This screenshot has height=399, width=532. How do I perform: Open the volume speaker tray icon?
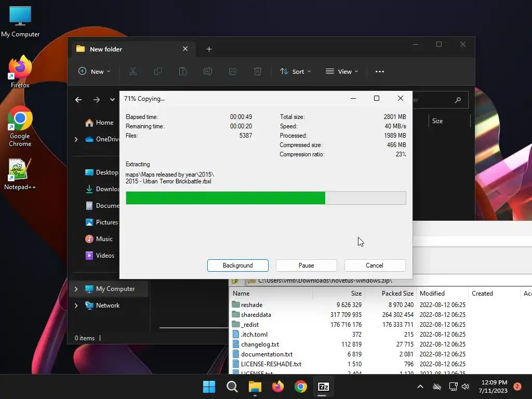click(465, 387)
